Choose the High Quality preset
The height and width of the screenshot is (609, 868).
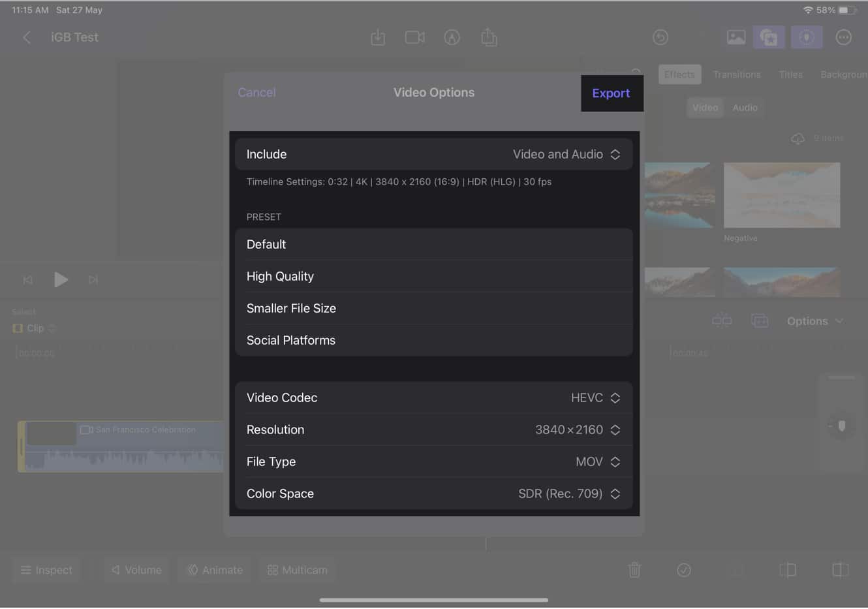434,276
